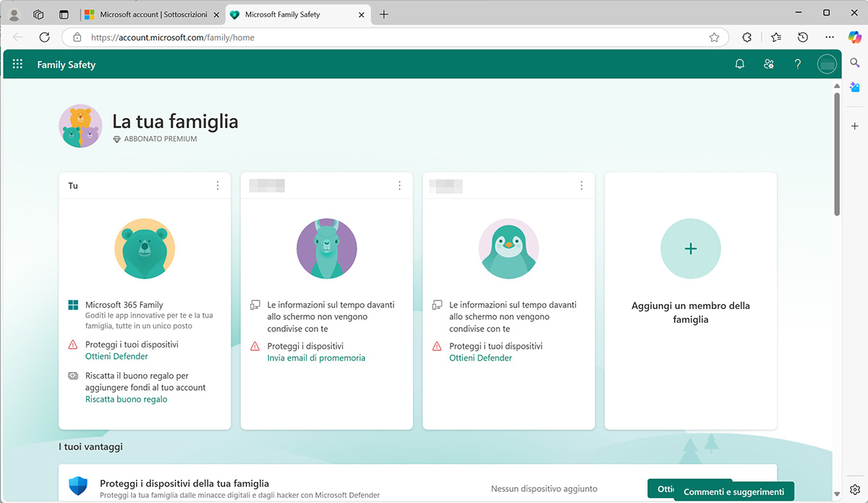
Task: Click the Family Safety header title
Action: (x=67, y=64)
